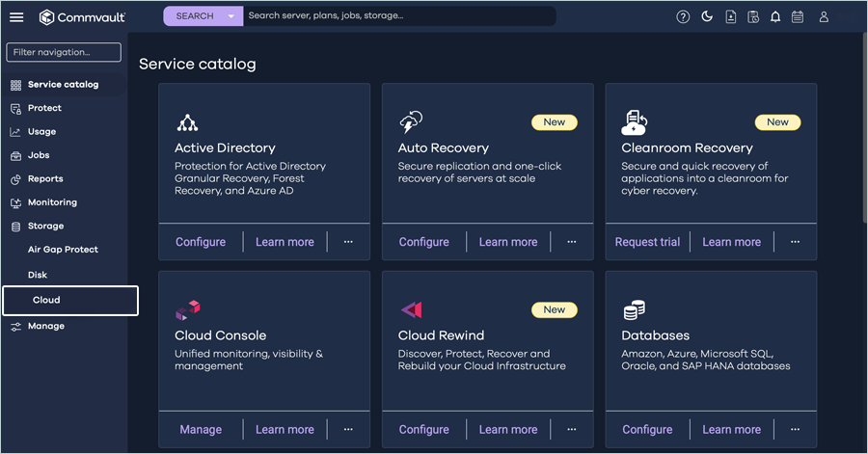Open the calendar icon in header
868x454 pixels.
[798, 16]
